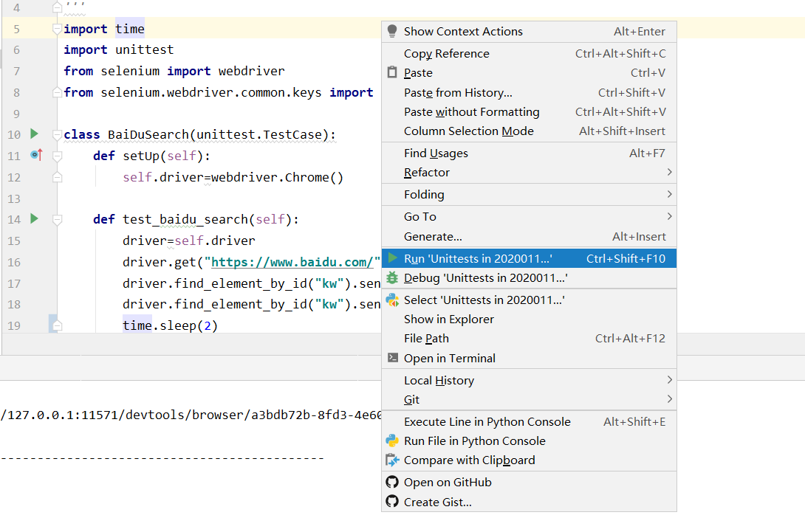Expand the Refactor submenu arrow
805x532 pixels.
click(669, 172)
